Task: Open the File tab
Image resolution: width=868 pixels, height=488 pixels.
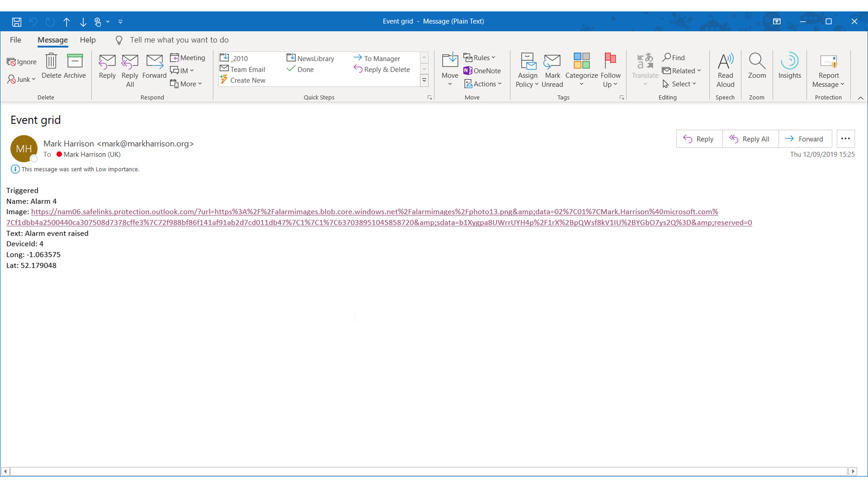Action: point(16,40)
